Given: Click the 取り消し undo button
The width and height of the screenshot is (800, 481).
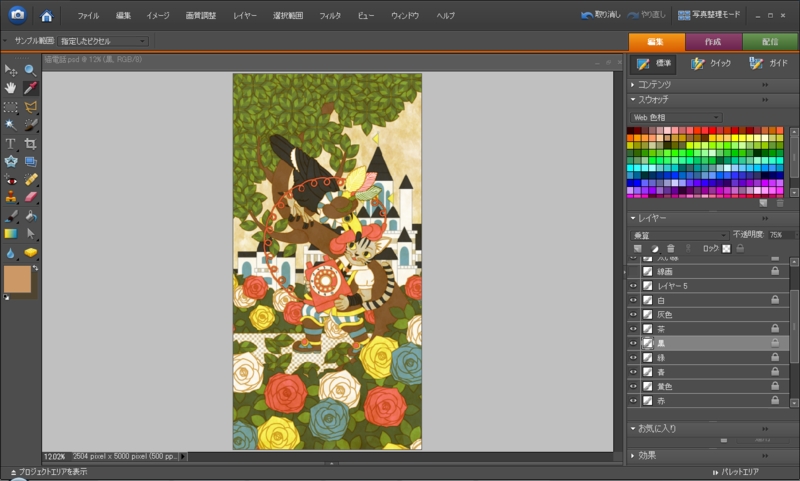Looking at the screenshot, I should (601, 15).
